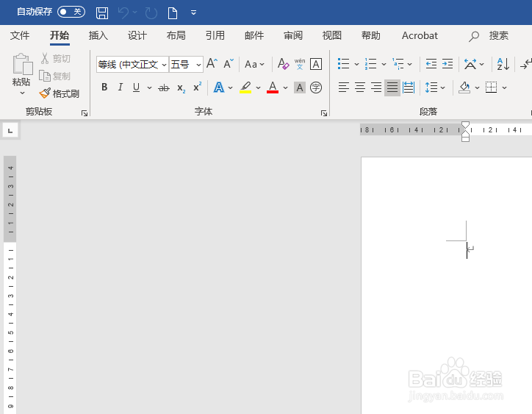The width and height of the screenshot is (532, 414).
Task: Click the 搜索 search box
Action: click(x=489, y=35)
